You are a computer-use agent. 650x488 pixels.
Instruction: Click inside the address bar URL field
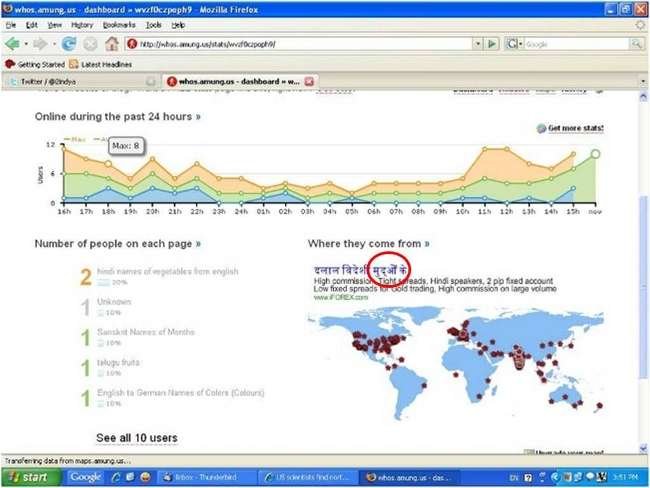point(305,44)
